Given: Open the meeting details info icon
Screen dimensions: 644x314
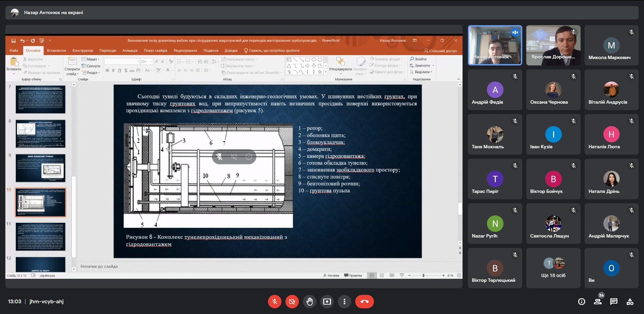Looking at the screenshot, I should [x=582, y=302].
